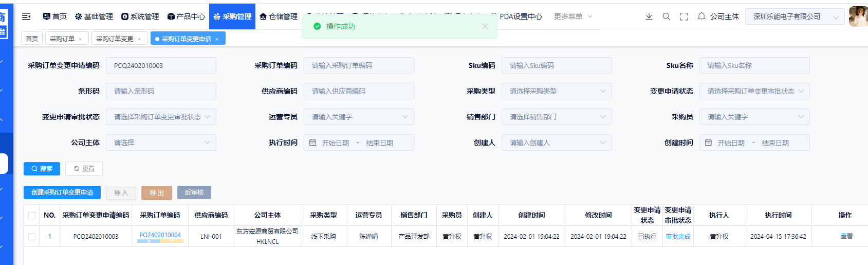Click 采购订单编码 input field

(359, 65)
